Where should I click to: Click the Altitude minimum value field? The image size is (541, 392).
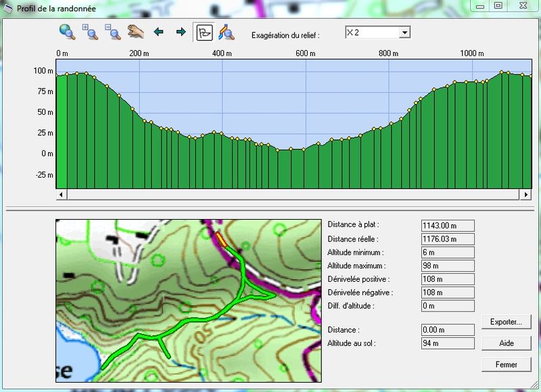coord(448,252)
